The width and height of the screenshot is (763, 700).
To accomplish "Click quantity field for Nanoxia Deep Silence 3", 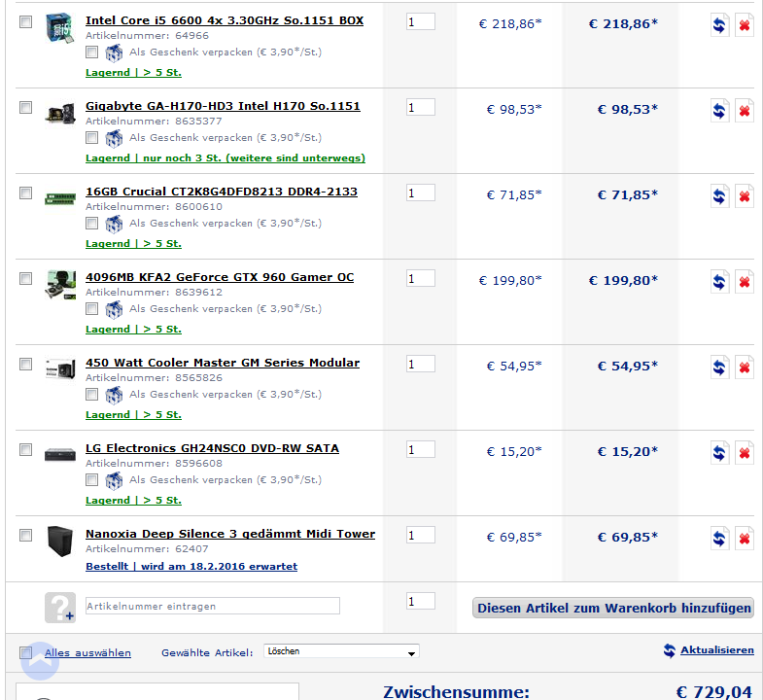I will (421, 536).
